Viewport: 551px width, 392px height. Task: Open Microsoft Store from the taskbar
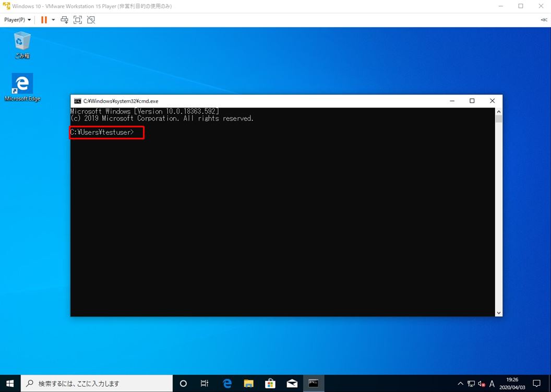pos(270,383)
